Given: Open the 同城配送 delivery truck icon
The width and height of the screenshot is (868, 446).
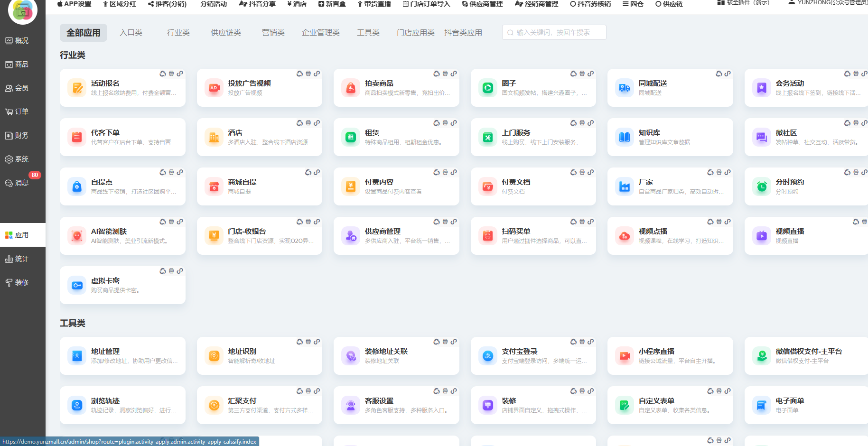Looking at the screenshot, I should coord(625,88).
